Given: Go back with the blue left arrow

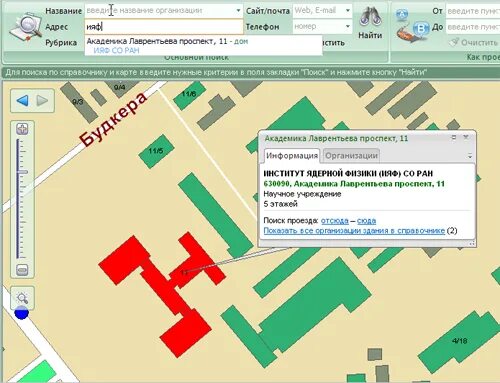Looking at the screenshot, I should (x=23, y=100).
